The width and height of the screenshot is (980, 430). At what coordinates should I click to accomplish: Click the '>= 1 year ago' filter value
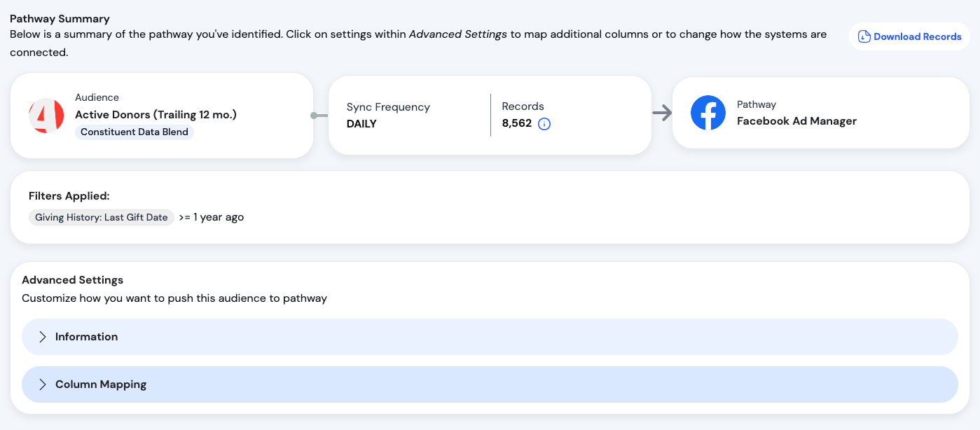click(x=211, y=217)
